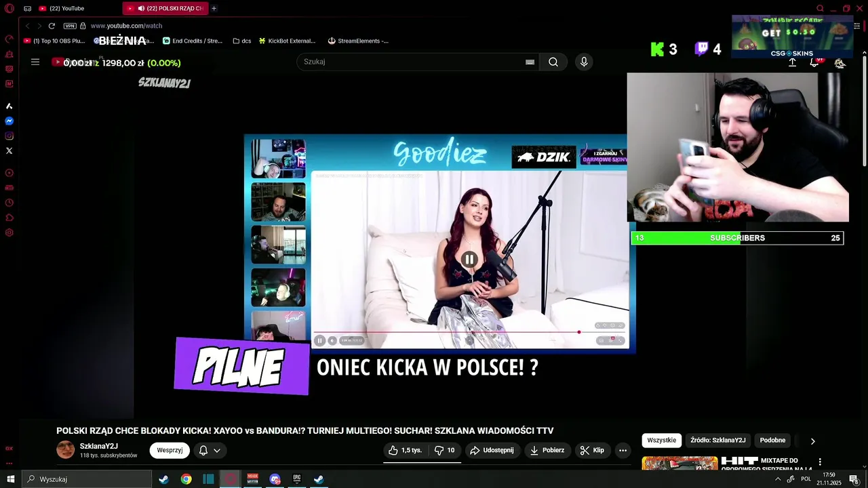The width and height of the screenshot is (868, 488).
Task: Open the 'Top 10 OBS Plu...' bookmark
Action: click(54, 41)
